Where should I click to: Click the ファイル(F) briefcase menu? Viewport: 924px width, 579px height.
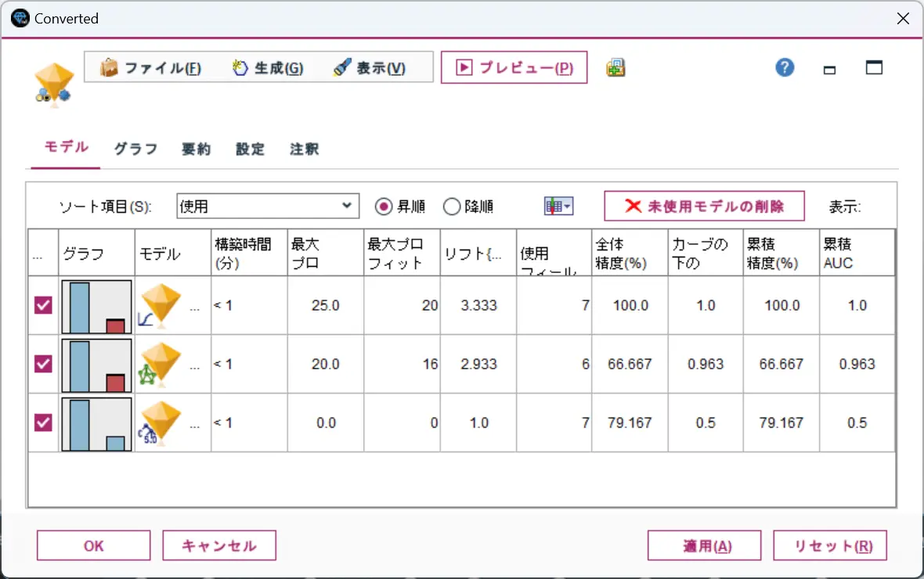[x=151, y=68]
